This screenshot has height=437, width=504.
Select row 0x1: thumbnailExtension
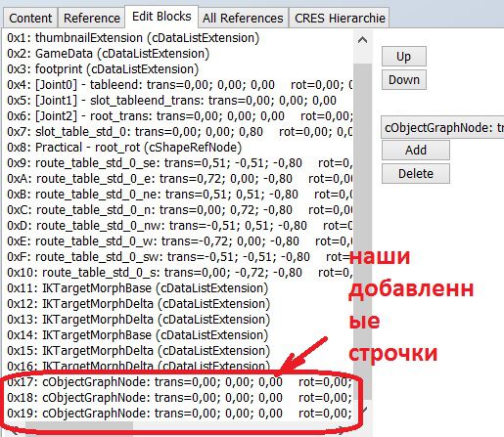(178, 38)
